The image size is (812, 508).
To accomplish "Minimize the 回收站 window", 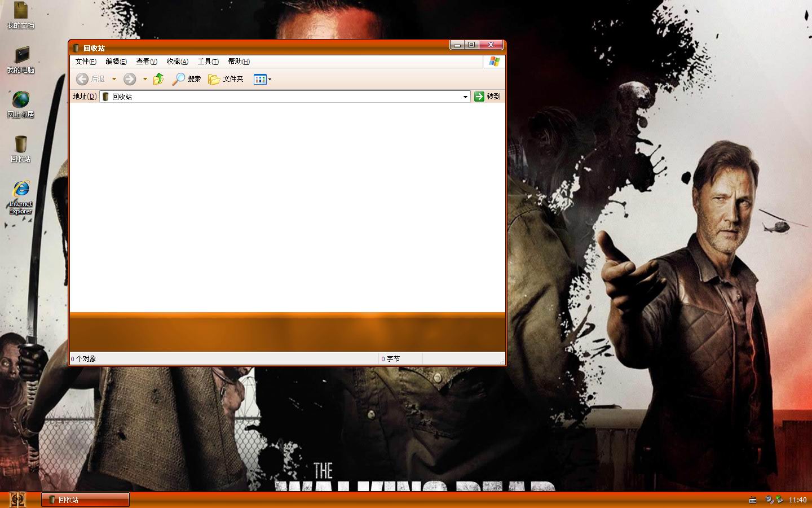I will tap(457, 45).
